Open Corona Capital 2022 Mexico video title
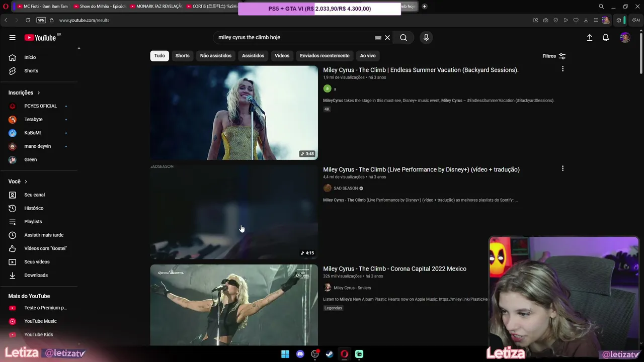The width and height of the screenshot is (644, 362). tap(394, 268)
